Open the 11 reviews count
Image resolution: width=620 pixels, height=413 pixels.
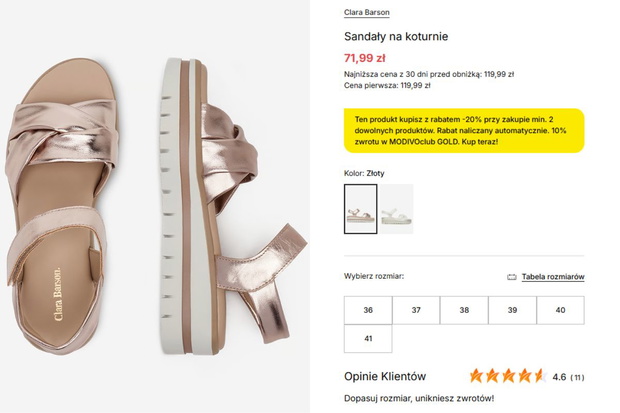(577, 377)
